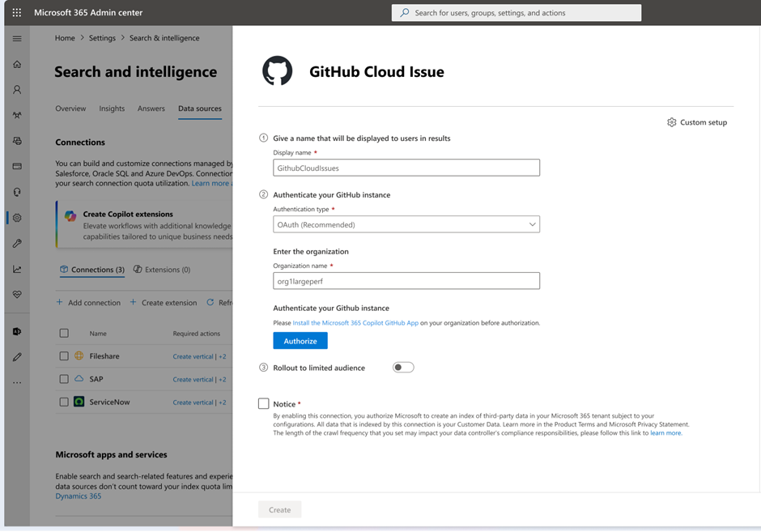The image size is (761, 532).
Task: Switch to the Insights tab
Action: [112, 109]
